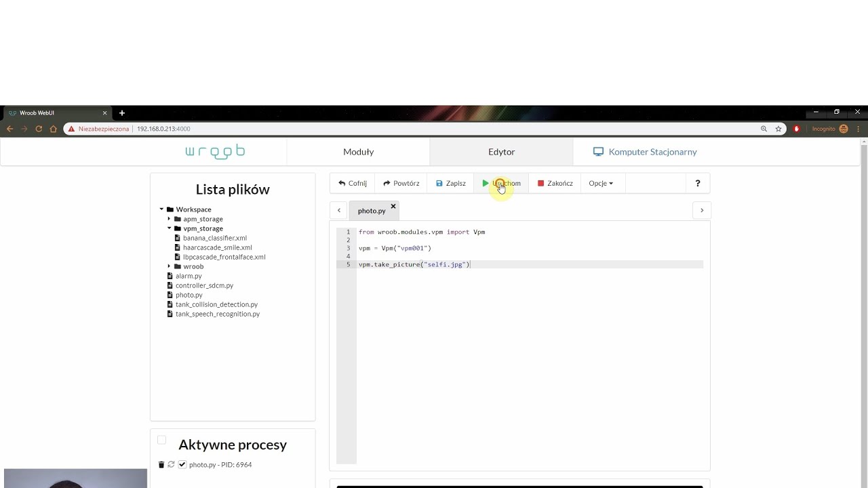Open tank_collision_detection.py file
The image size is (868, 488).
(216, 304)
